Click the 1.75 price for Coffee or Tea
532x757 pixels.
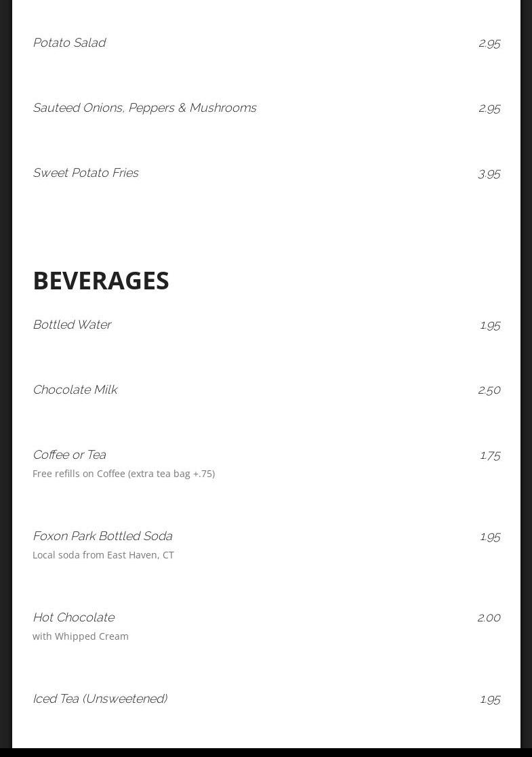(x=489, y=455)
